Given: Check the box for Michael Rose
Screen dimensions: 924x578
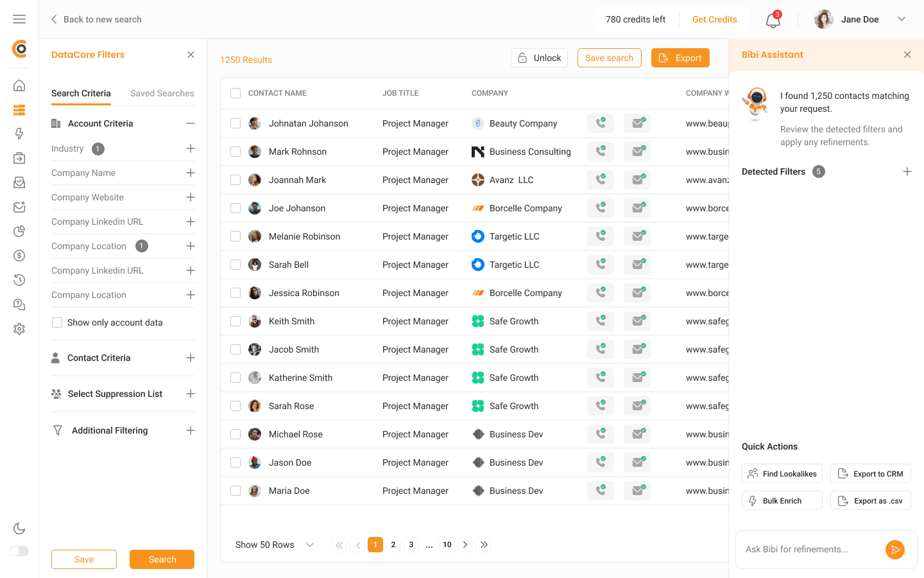Looking at the screenshot, I should 235,434.
